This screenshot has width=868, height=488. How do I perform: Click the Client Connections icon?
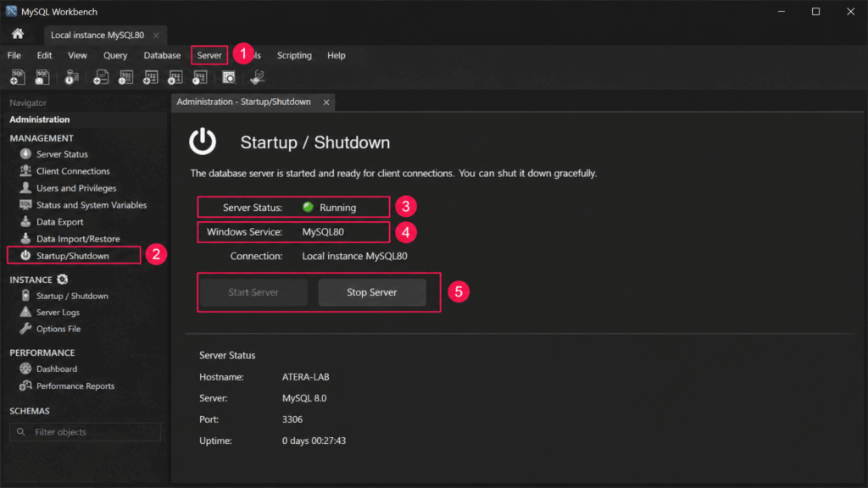click(x=25, y=170)
